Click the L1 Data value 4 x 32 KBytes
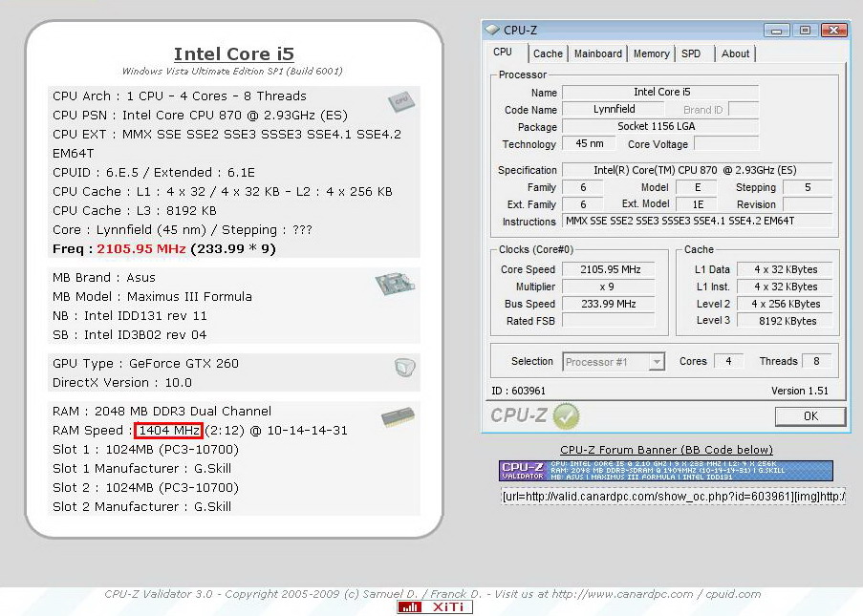 (786, 269)
